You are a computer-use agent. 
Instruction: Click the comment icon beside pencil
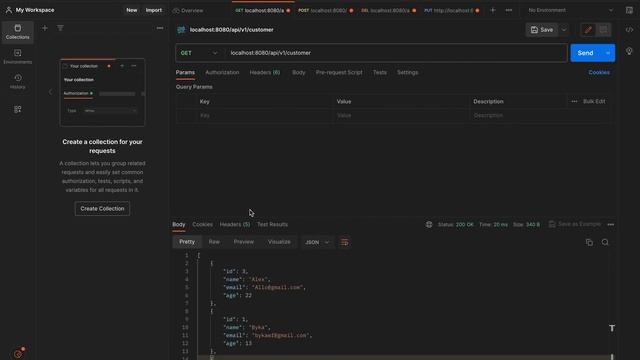tap(603, 30)
